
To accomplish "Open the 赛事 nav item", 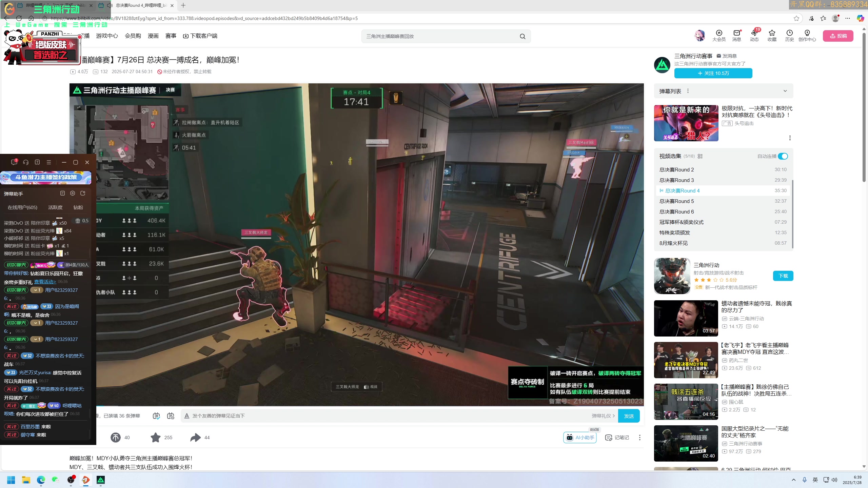I will point(171,36).
